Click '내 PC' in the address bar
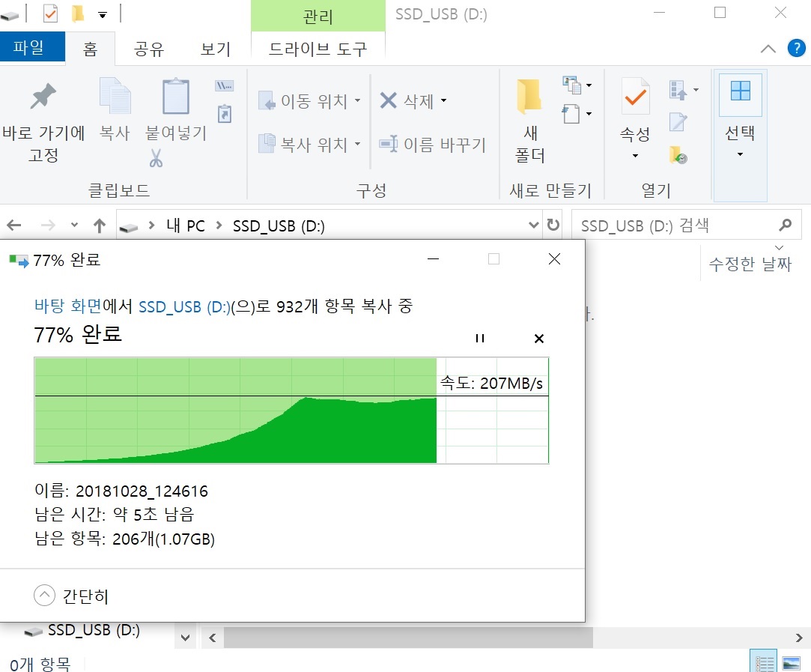 point(185,225)
